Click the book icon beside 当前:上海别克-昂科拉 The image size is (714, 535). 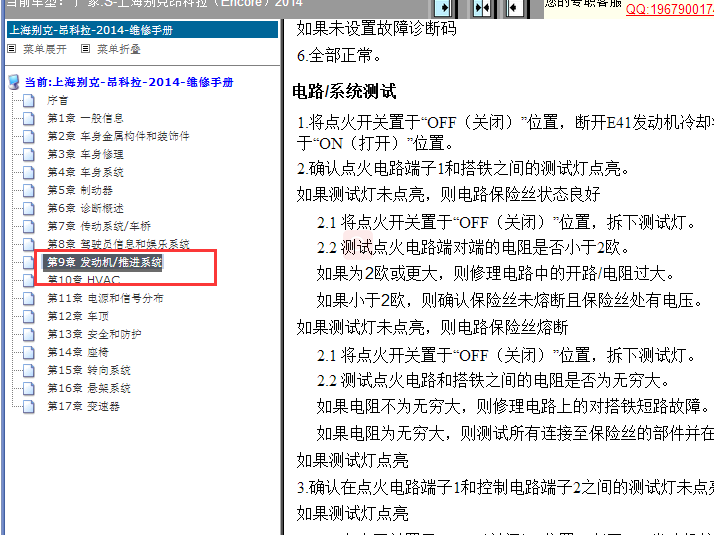[14, 82]
